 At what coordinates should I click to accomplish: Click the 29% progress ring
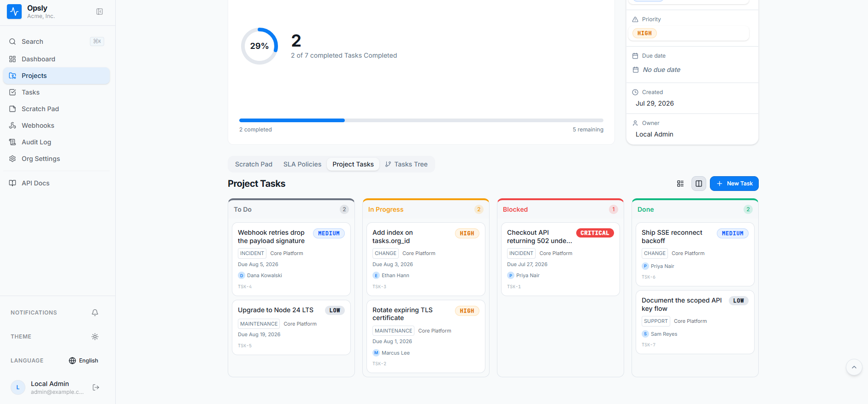coord(260,46)
